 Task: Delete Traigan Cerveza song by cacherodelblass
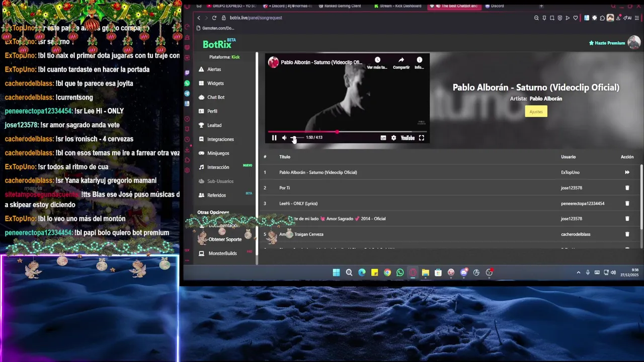[x=627, y=234]
